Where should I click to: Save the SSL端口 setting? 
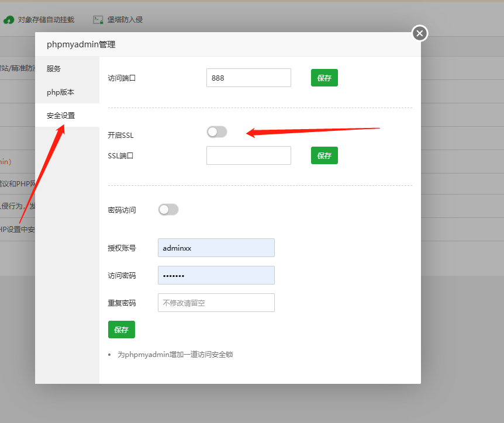point(324,155)
